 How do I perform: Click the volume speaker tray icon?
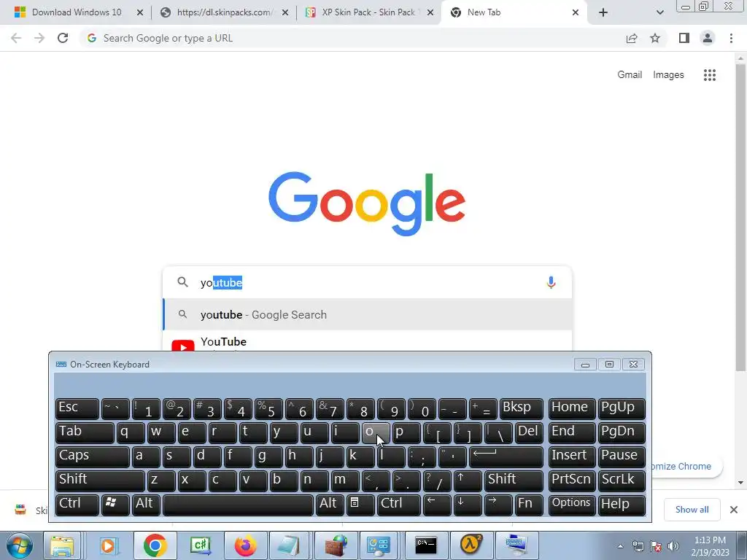coord(673,546)
